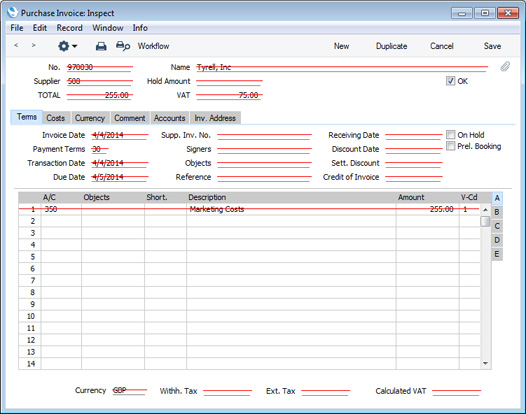Click the print preview icon
The height and width of the screenshot is (414, 526).
pos(123,46)
